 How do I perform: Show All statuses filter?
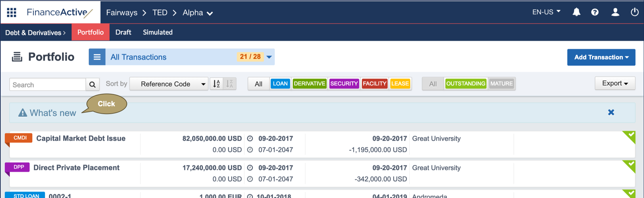coord(433,84)
